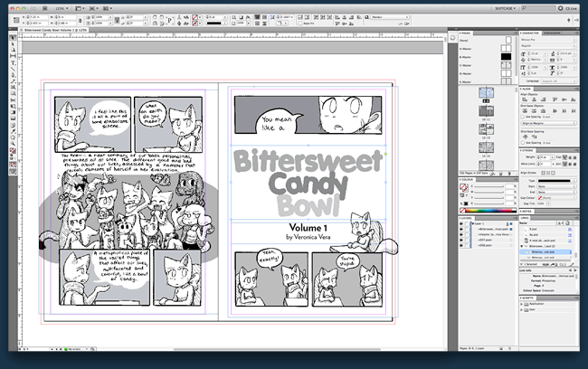Click the fill and stroke swatch in toolbox
Viewport: 588px width, 369px height.
point(13,151)
